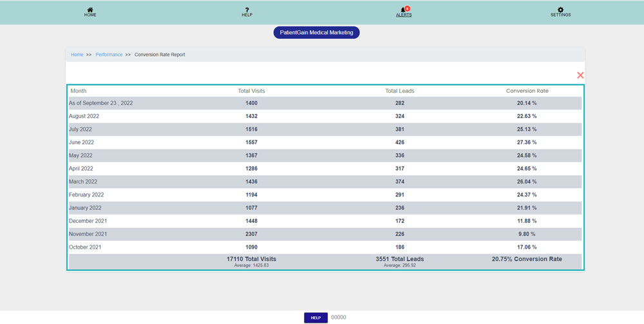The width and height of the screenshot is (644, 324).
Task: Click the 374 leads value
Action: point(400,182)
